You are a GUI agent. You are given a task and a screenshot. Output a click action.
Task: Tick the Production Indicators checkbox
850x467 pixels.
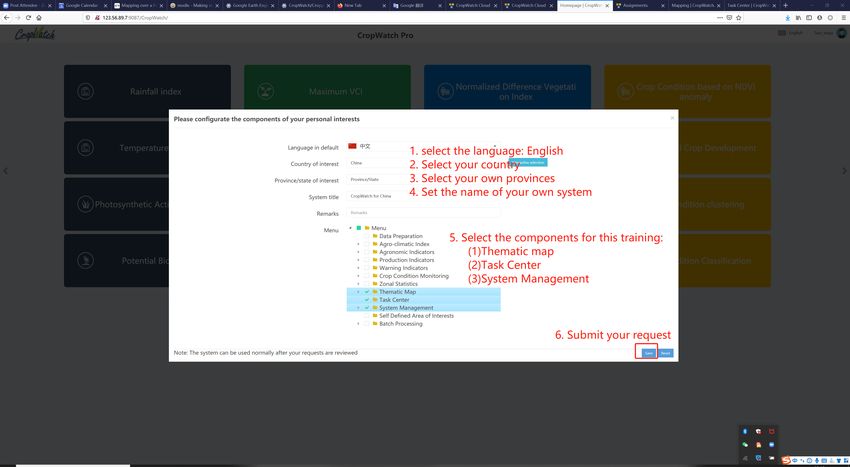pyautogui.click(x=367, y=260)
